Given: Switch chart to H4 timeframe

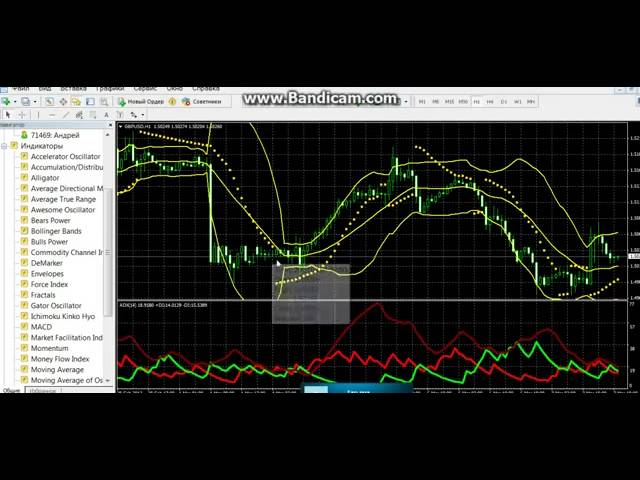Looking at the screenshot, I should tap(490, 102).
